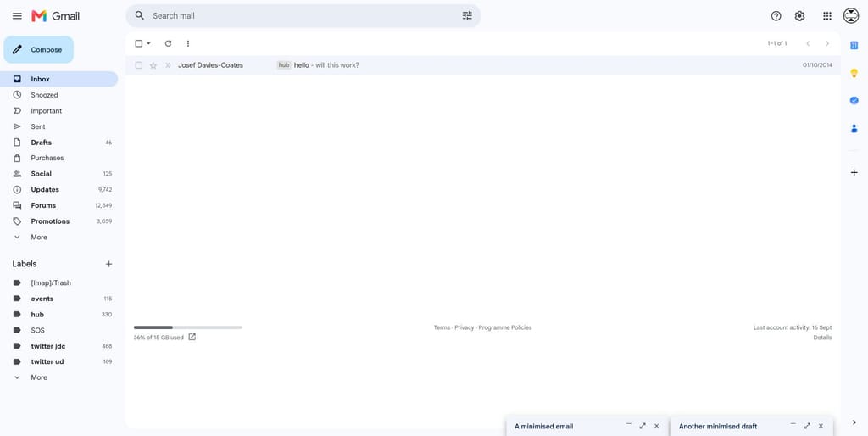Minimise icon on 'A minimised email'
The height and width of the screenshot is (436, 868).
coord(629,425)
